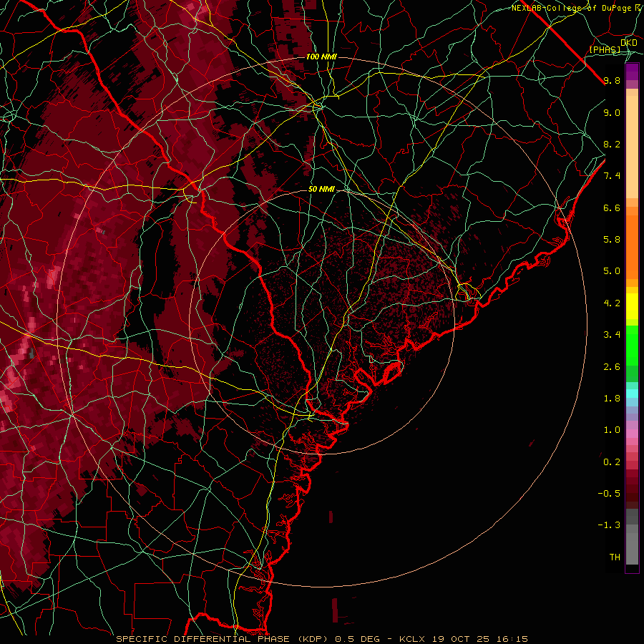
Task: Click the [PHAS] units label
Action: pos(605,49)
